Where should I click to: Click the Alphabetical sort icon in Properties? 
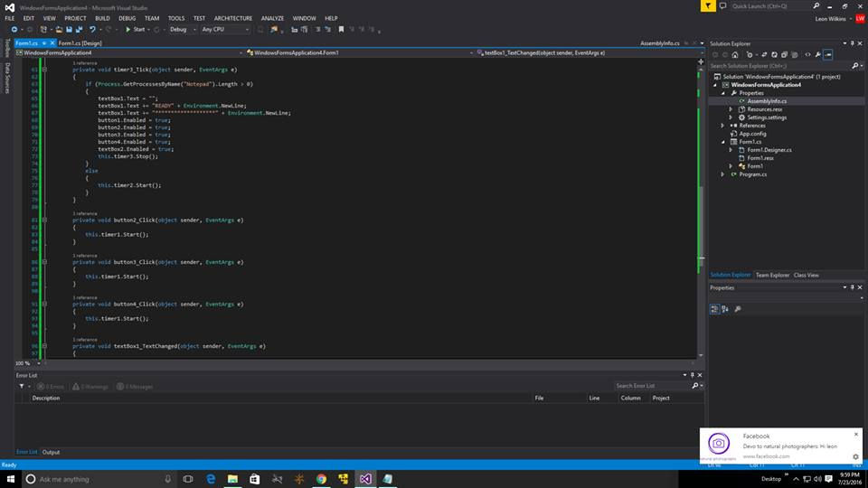coord(725,309)
